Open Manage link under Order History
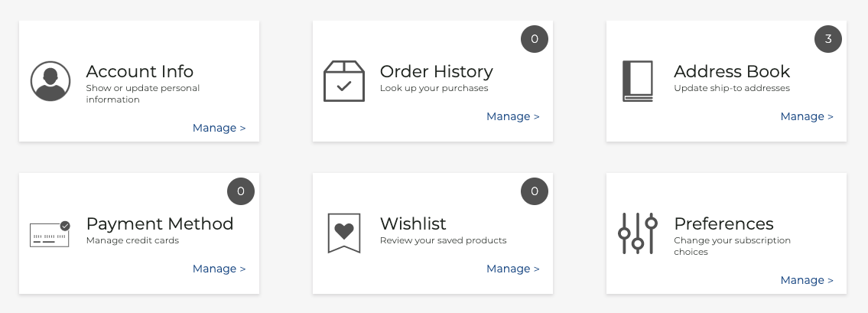Image resolution: width=868 pixels, height=313 pixels. tap(512, 116)
